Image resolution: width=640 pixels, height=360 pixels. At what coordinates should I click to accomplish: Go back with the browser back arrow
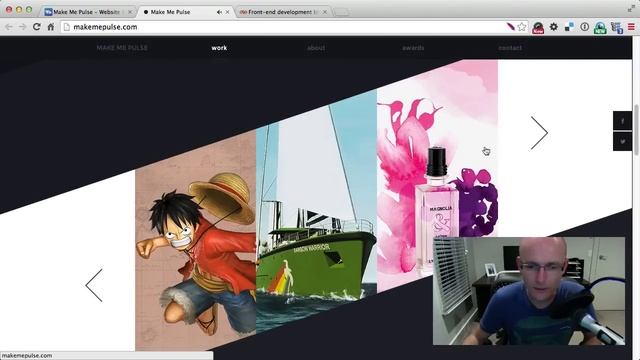pos(9,27)
